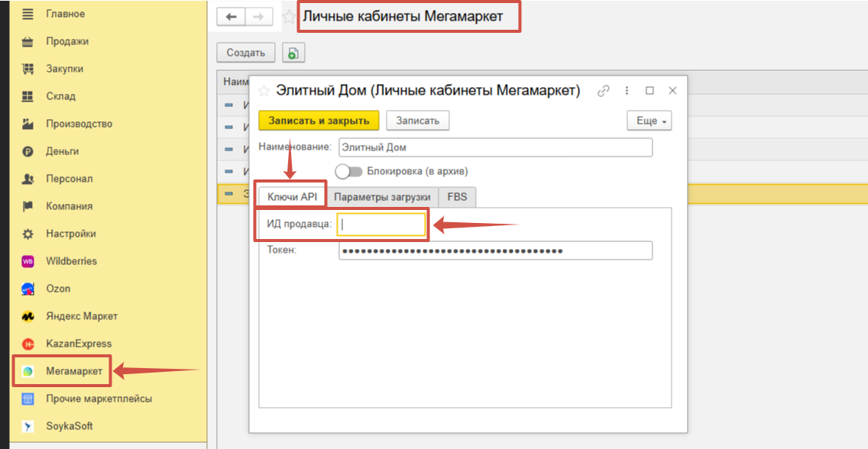Switch to Параметры загрузки tab

[382, 197]
